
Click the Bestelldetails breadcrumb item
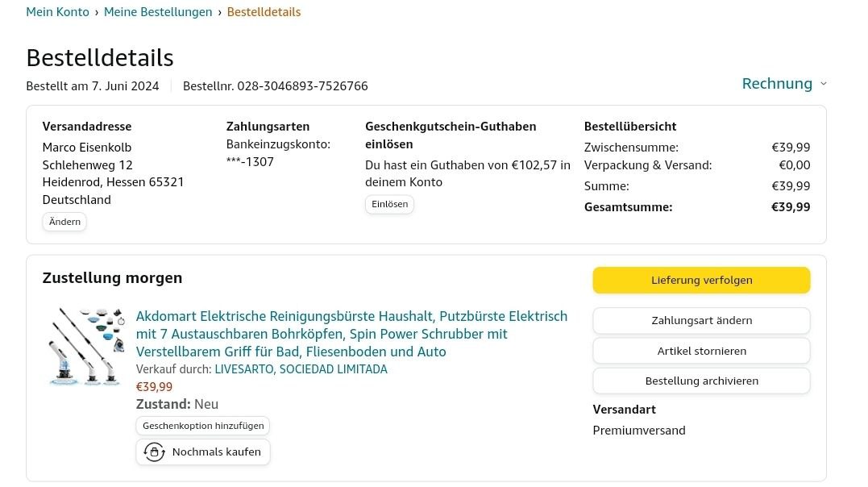[x=264, y=12]
